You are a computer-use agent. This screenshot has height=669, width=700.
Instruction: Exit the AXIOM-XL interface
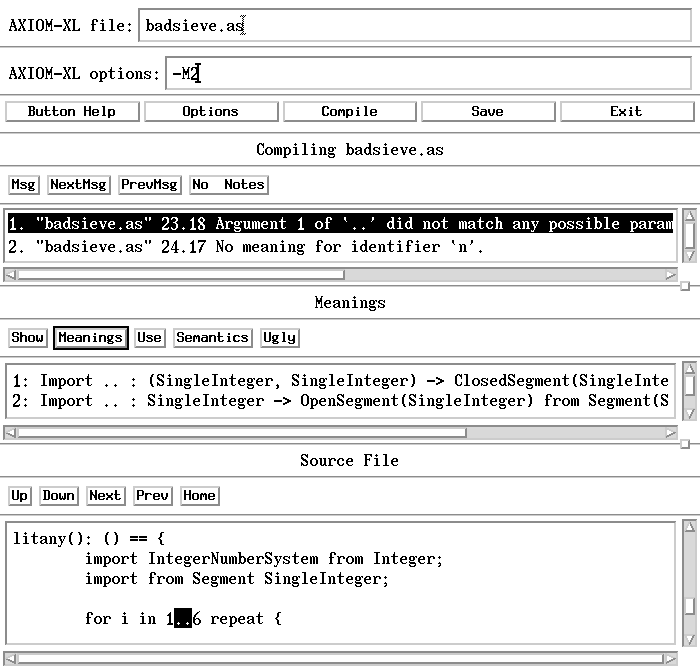[627, 111]
